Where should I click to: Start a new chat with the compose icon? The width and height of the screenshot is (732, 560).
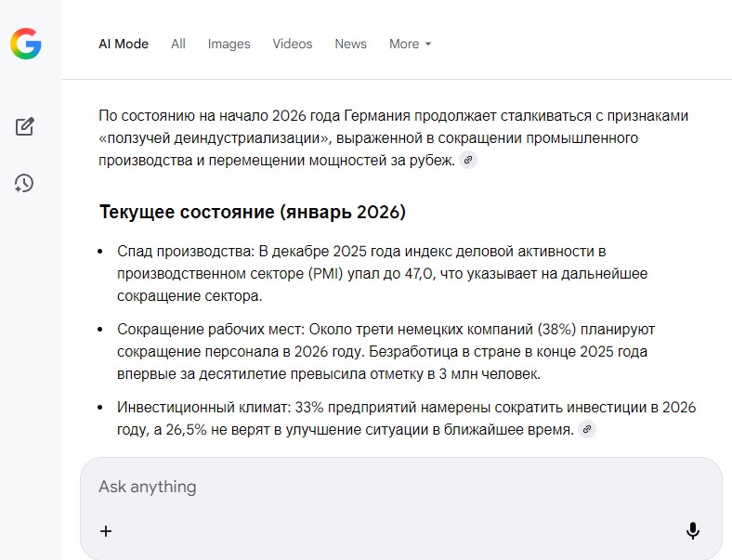pos(25,126)
